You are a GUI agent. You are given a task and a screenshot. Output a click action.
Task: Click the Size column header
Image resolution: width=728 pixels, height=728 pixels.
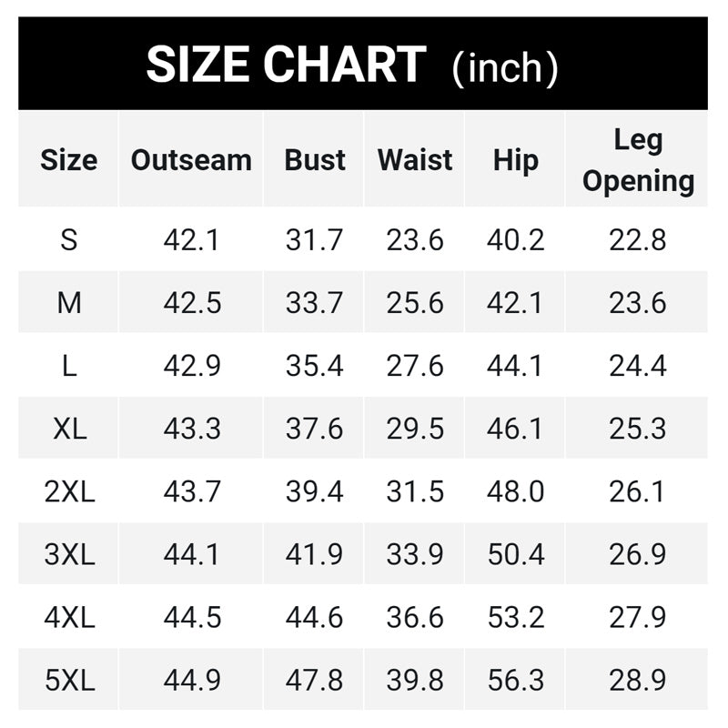69,160
